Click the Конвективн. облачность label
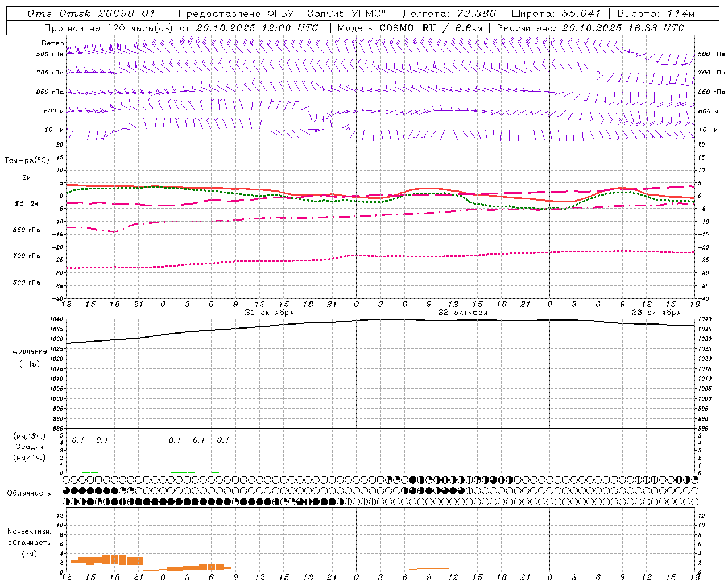 (29, 537)
